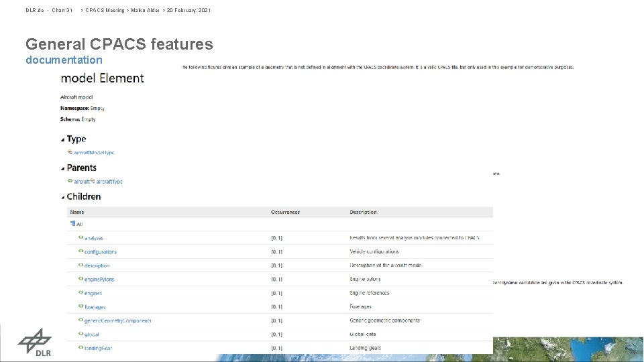Select the 'Landing gears' description text
This screenshot has width=644, height=362.
[x=365, y=348]
